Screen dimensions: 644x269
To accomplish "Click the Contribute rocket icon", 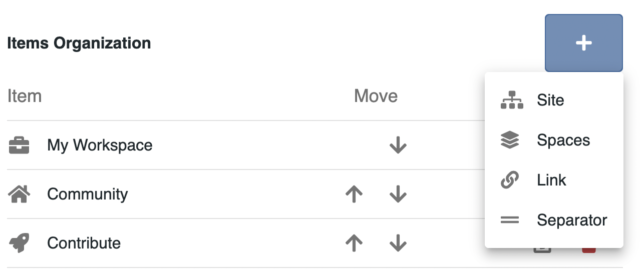I will coord(19,243).
